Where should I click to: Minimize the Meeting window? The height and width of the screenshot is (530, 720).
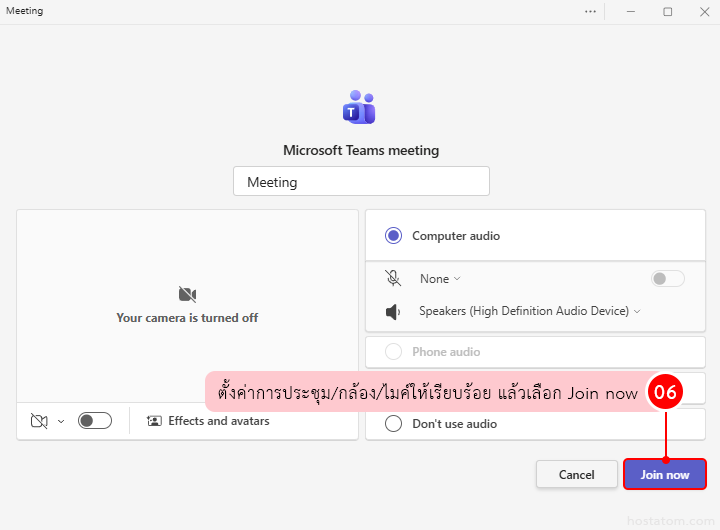[x=631, y=11]
